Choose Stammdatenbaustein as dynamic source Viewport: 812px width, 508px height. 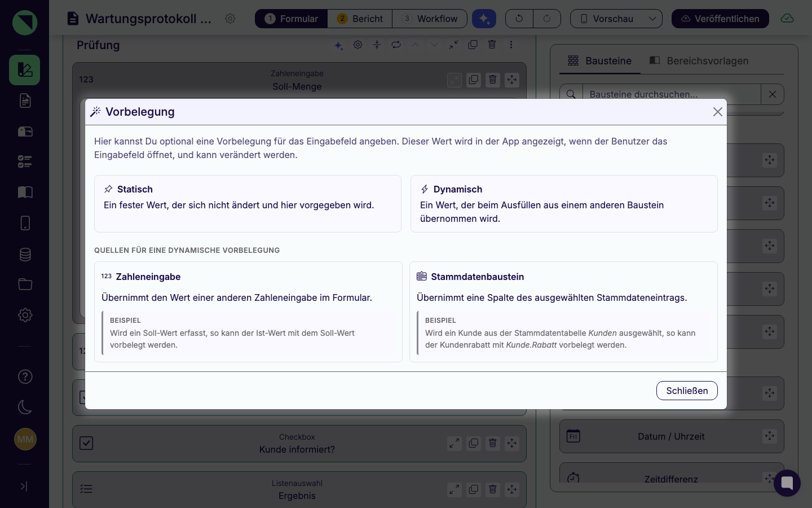pyautogui.click(x=563, y=312)
